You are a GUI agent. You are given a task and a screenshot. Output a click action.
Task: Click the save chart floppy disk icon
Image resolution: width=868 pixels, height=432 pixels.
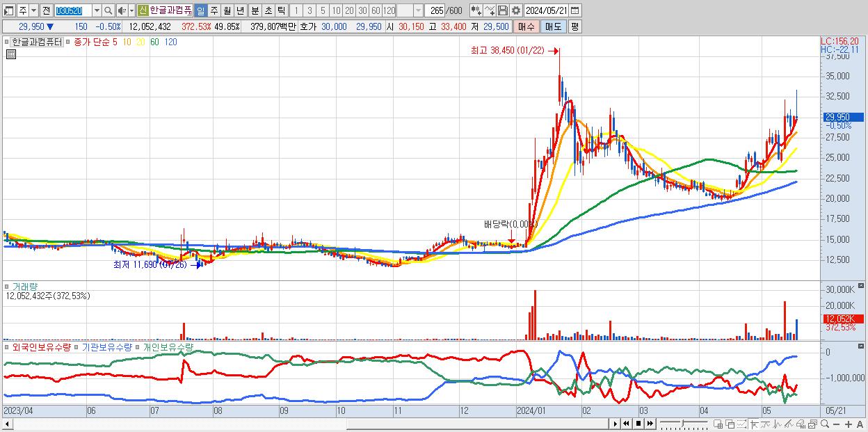503,10
